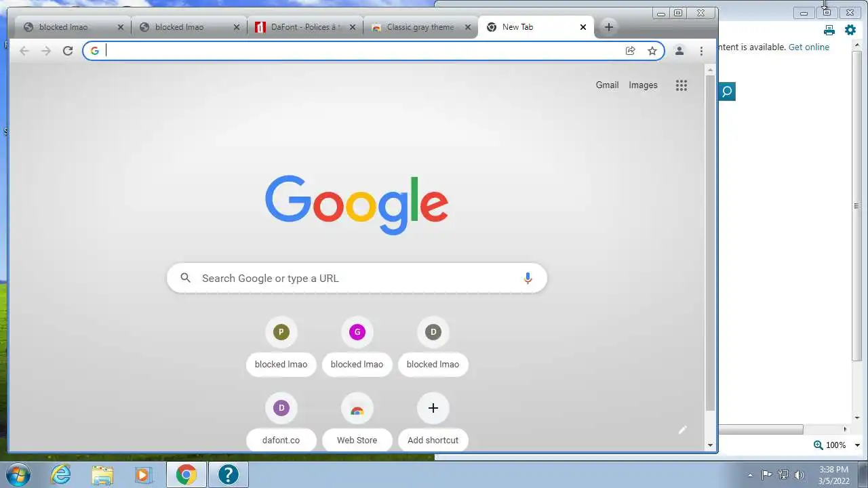
Task: Open Chrome's three-dot menu
Action: 701,51
